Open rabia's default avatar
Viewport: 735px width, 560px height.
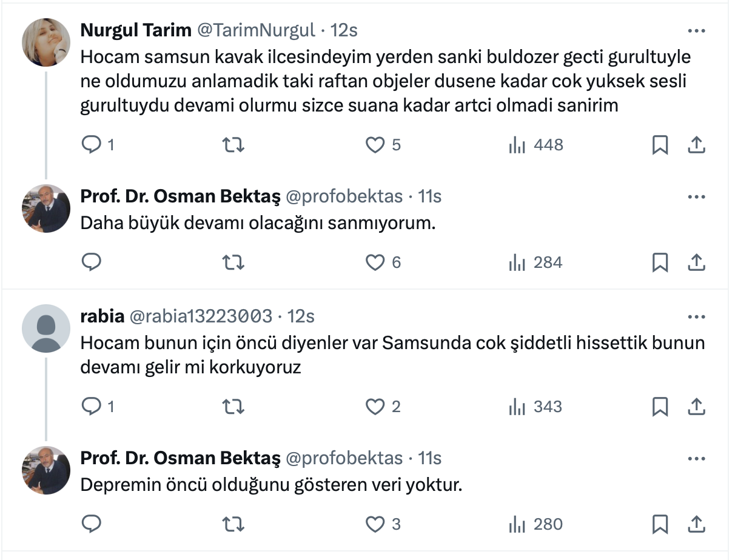pyautogui.click(x=46, y=328)
